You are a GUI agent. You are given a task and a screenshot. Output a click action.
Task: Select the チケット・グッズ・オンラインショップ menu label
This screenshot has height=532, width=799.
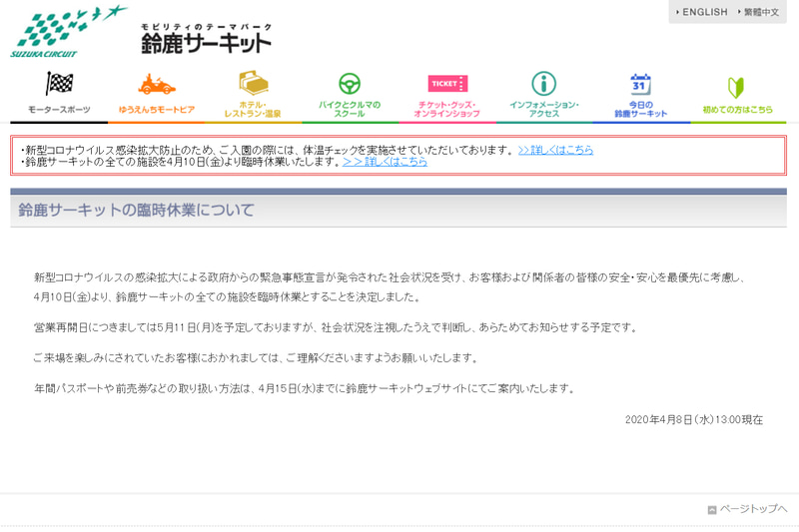tap(446, 110)
